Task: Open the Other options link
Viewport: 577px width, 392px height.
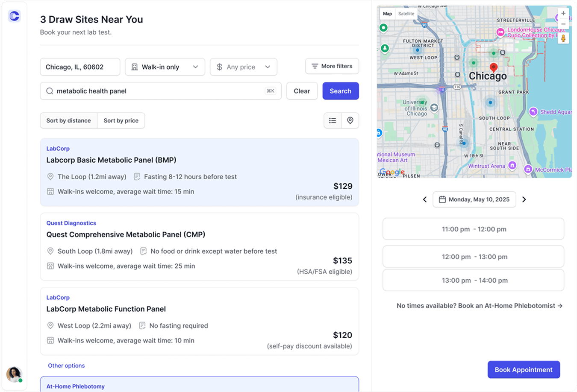Action: pyautogui.click(x=66, y=366)
